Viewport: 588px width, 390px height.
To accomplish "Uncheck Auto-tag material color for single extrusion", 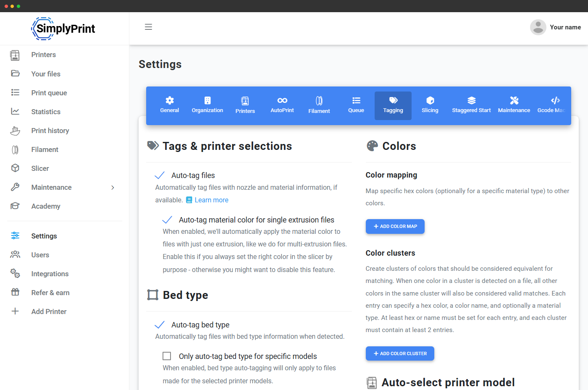I will 167,220.
